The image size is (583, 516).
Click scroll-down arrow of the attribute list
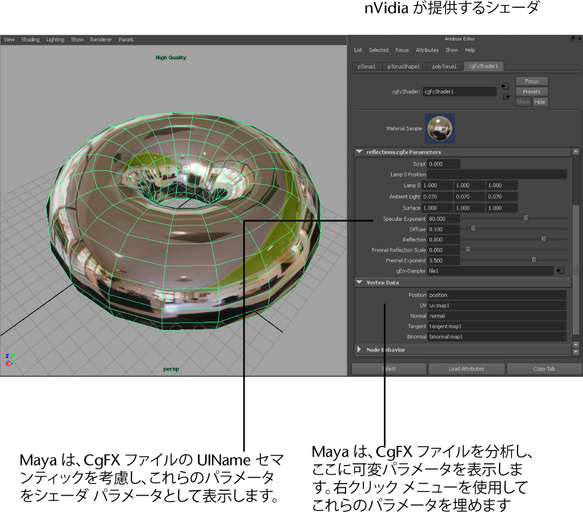(576, 352)
